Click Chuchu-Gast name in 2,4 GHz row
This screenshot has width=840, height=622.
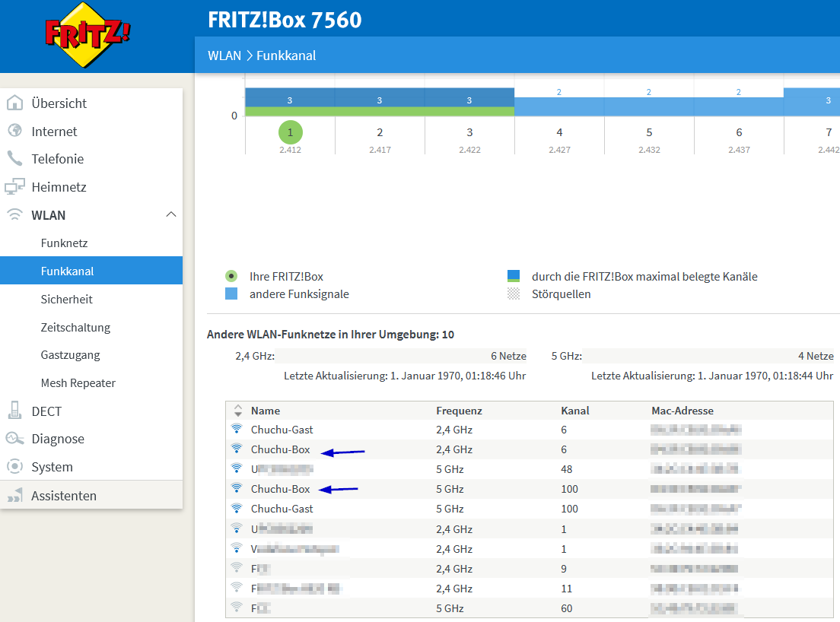click(x=282, y=430)
